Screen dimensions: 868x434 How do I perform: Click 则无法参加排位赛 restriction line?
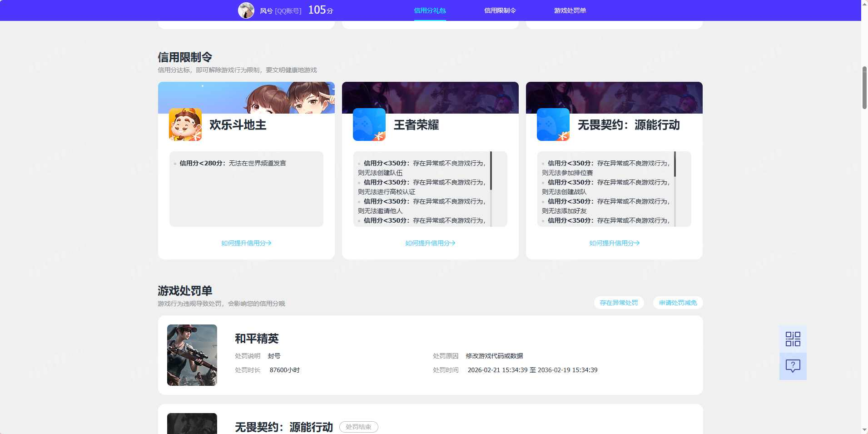(x=567, y=173)
